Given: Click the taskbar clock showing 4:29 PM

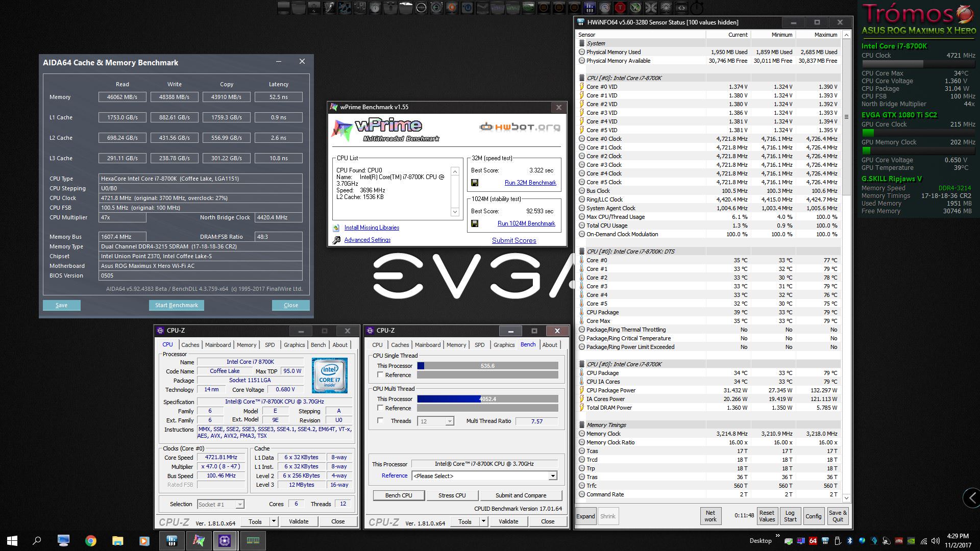Looking at the screenshot, I should click(957, 540).
